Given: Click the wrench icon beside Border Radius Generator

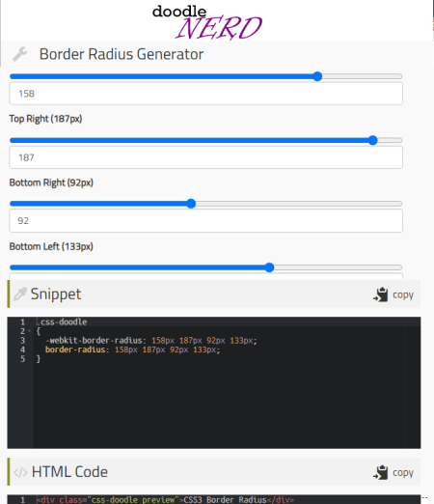Looking at the screenshot, I should point(20,54).
